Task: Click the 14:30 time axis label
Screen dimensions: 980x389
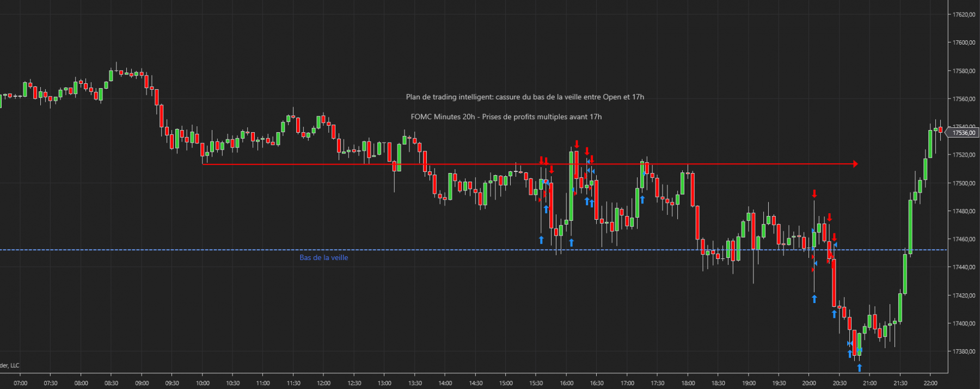Action: (x=475, y=383)
